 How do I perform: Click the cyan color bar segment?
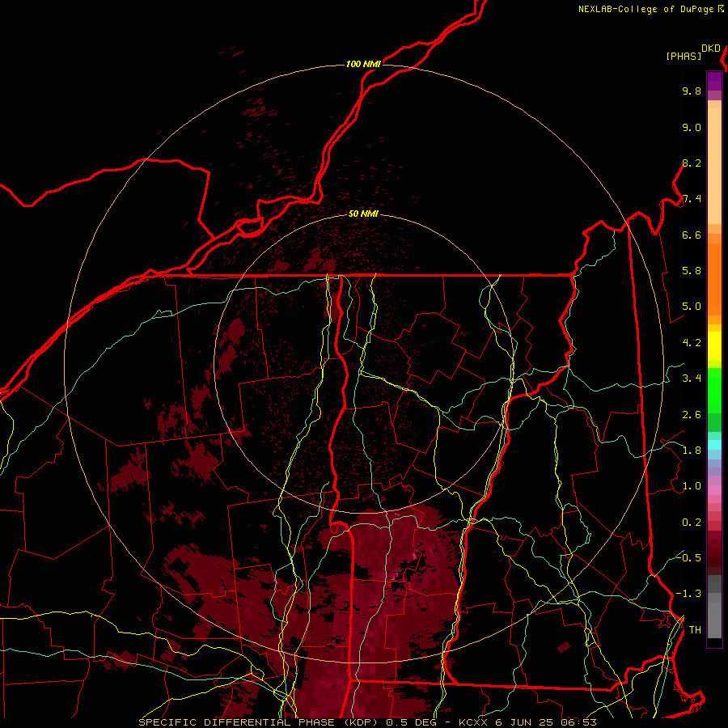[x=714, y=444]
